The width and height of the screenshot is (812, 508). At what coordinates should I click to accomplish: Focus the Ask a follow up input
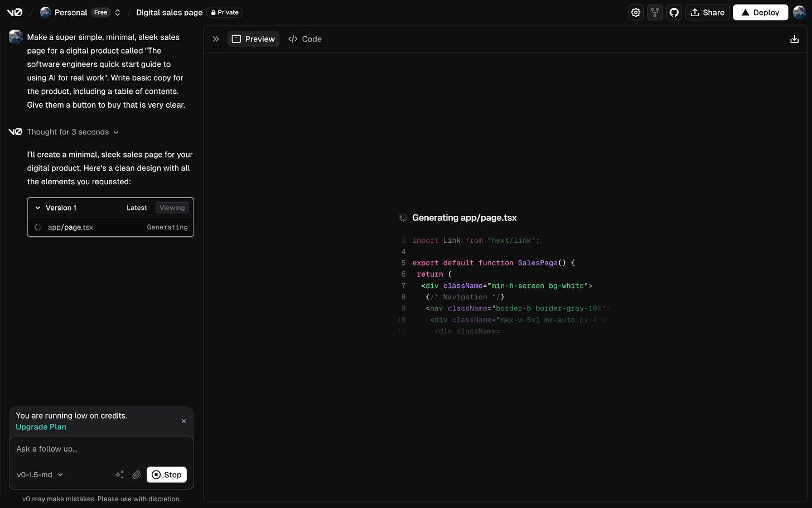101,449
